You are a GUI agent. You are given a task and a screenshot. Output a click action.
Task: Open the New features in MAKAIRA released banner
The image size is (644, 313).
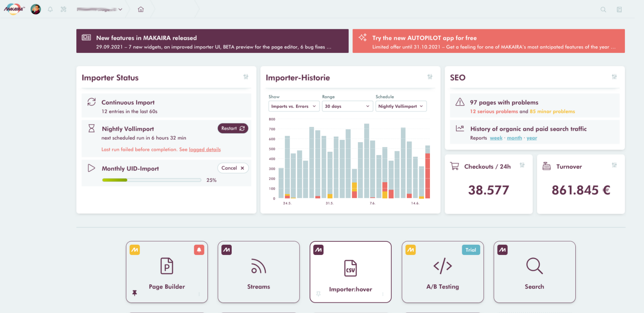click(x=213, y=41)
